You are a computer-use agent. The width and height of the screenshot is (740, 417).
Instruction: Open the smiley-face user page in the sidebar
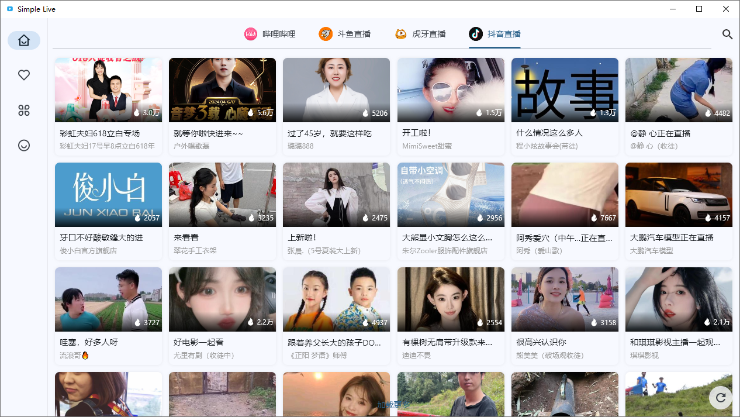[x=24, y=145]
